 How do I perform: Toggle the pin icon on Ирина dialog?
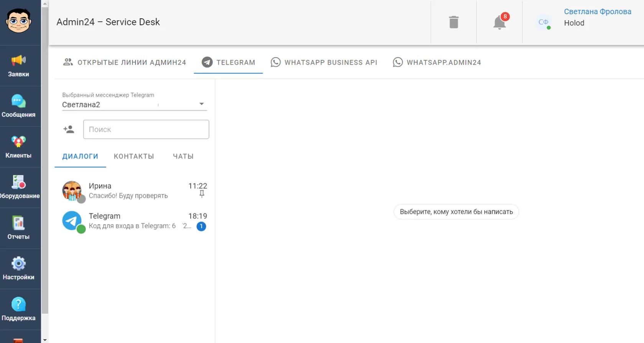pos(202,195)
